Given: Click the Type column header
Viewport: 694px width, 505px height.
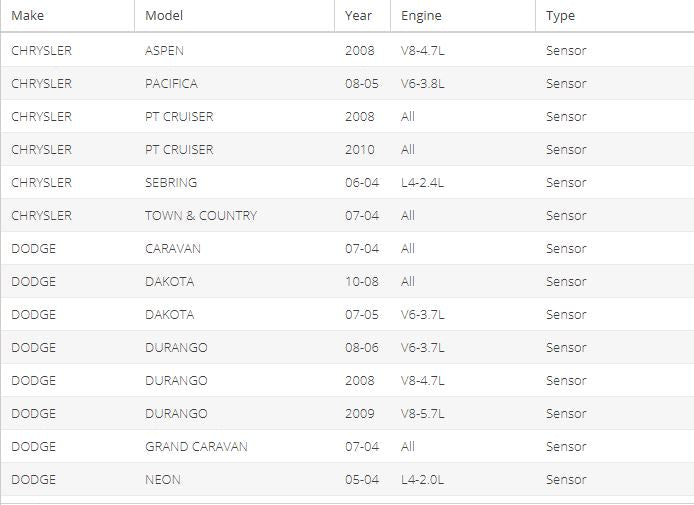Looking at the screenshot, I should [x=615, y=15].
